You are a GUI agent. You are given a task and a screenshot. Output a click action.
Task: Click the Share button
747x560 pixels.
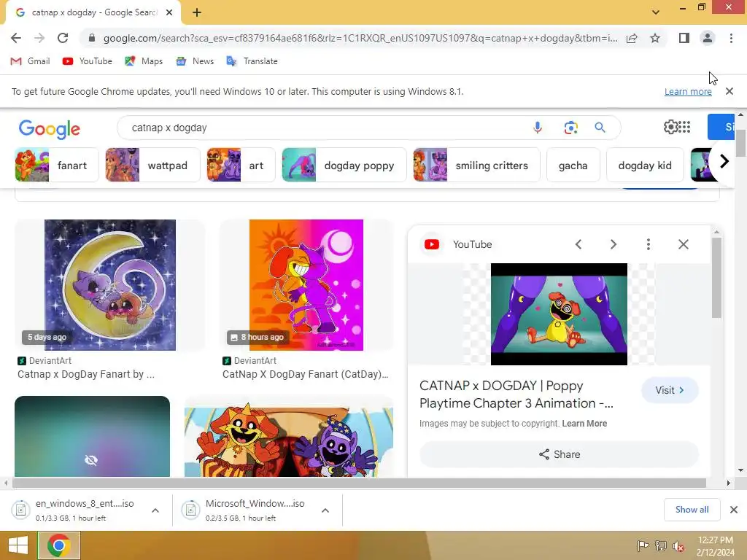click(559, 454)
